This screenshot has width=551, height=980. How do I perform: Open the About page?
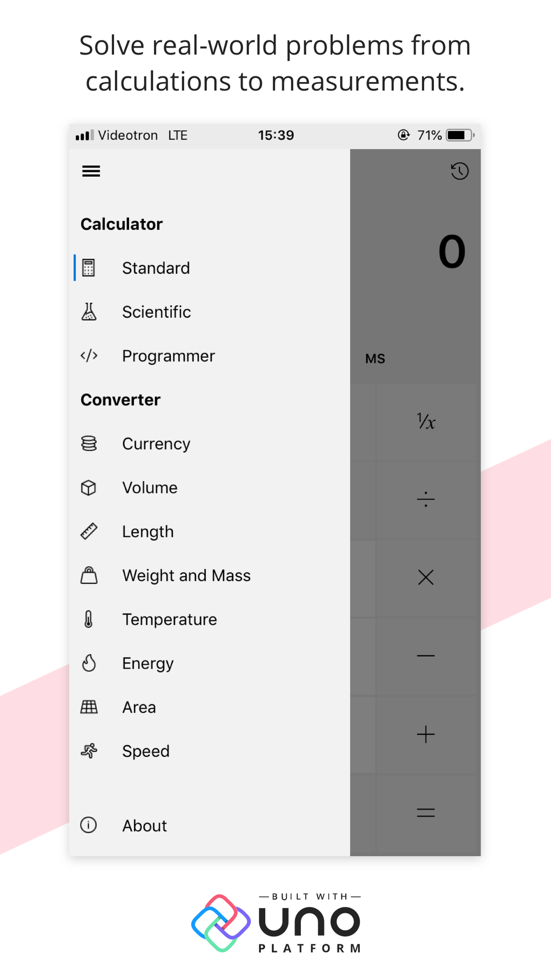(x=144, y=825)
